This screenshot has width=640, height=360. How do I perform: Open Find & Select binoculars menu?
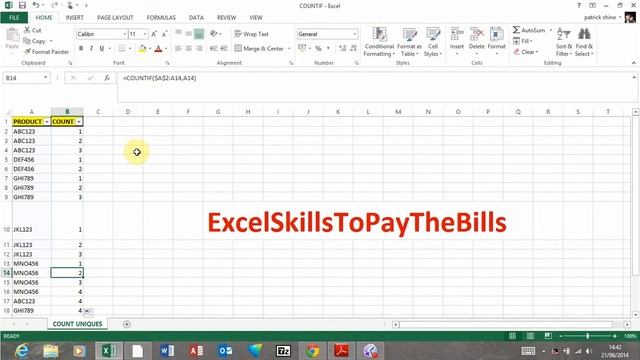pyautogui.click(x=584, y=42)
